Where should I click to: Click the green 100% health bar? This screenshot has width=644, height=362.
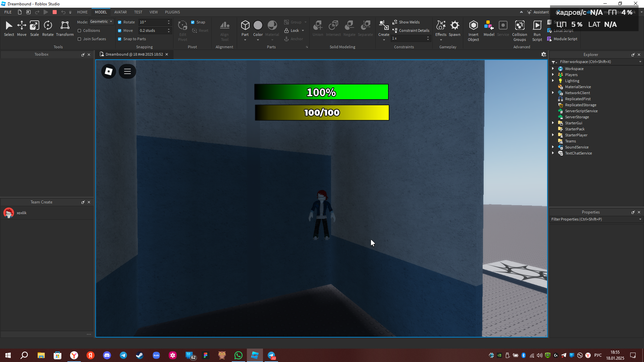click(x=321, y=92)
